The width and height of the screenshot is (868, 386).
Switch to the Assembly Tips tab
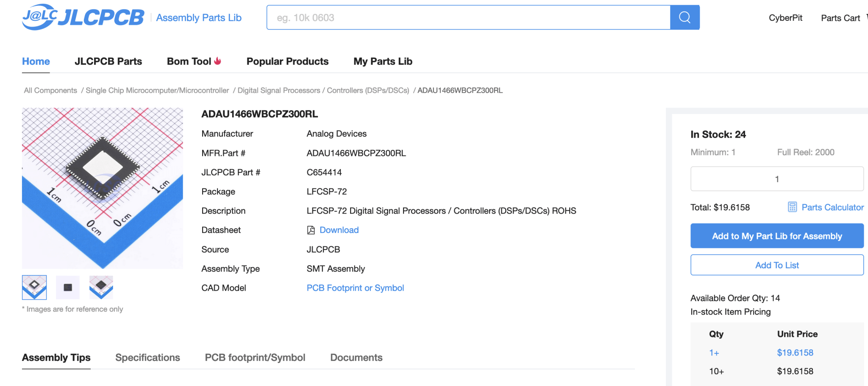pyautogui.click(x=56, y=358)
